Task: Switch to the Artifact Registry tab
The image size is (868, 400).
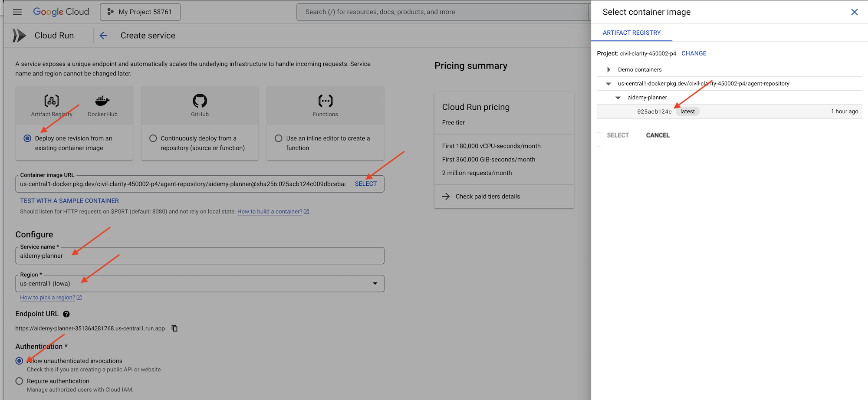Action: [631, 33]
